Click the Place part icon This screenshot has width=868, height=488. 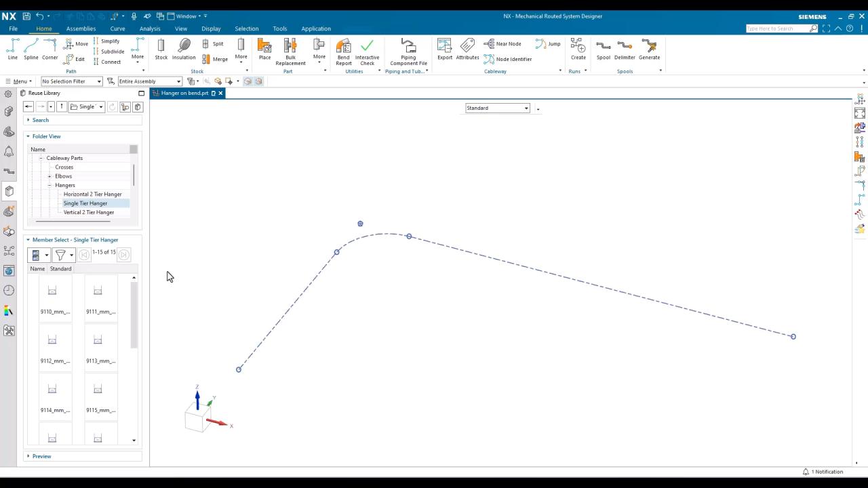coord(264,49)
